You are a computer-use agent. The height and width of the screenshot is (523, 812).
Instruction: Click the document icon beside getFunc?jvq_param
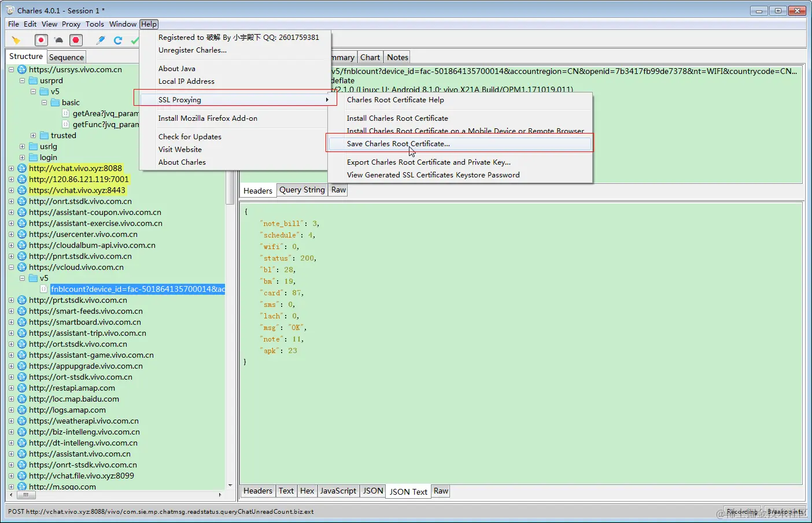pyautogui.click(x=66, y=124)
